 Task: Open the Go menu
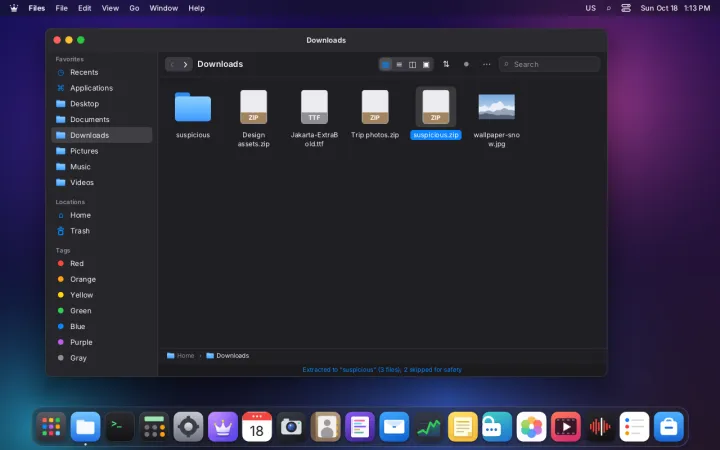[x=134, y=8]
